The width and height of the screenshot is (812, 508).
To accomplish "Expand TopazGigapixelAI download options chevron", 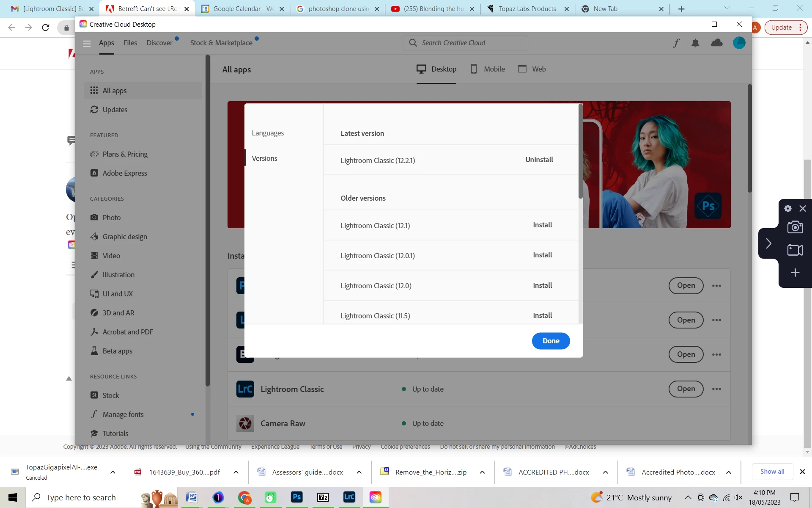I will point(112,472).
